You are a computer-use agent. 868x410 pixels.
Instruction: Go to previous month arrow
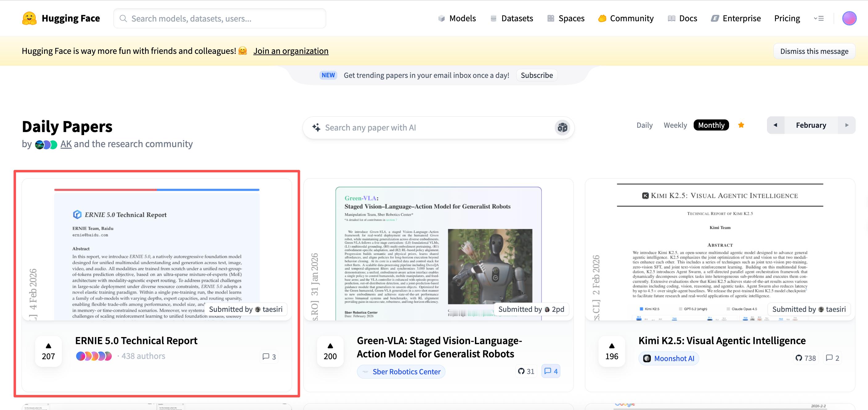[775, 125]
